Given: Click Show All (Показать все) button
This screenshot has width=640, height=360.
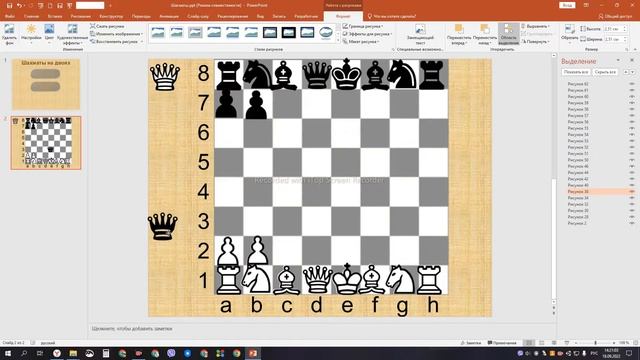Looking at the screenshot, I should (576, 72).
